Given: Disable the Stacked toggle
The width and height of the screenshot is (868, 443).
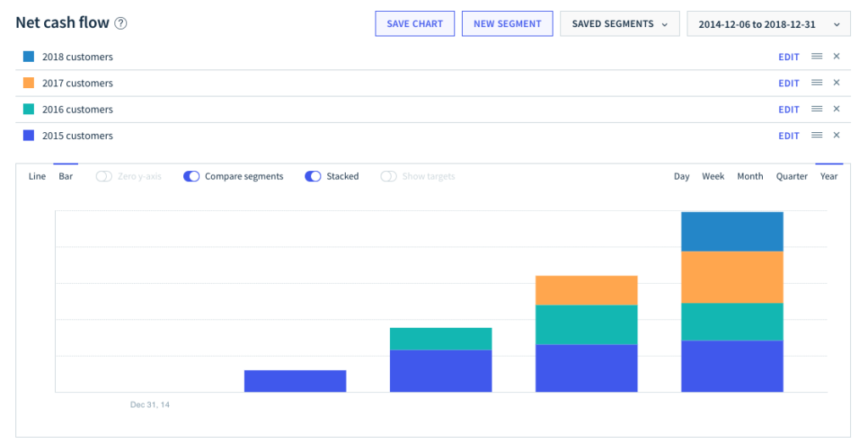Looking at the screenshot, I should pos(313,176).
